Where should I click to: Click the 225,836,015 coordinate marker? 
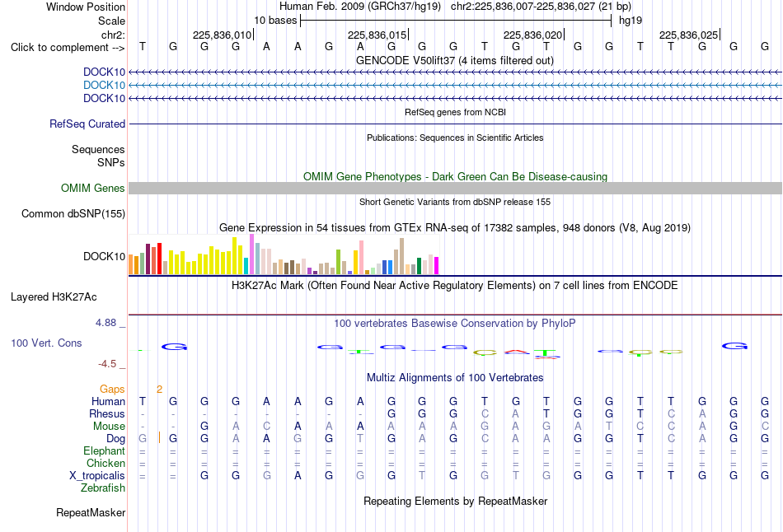point(377,35)
